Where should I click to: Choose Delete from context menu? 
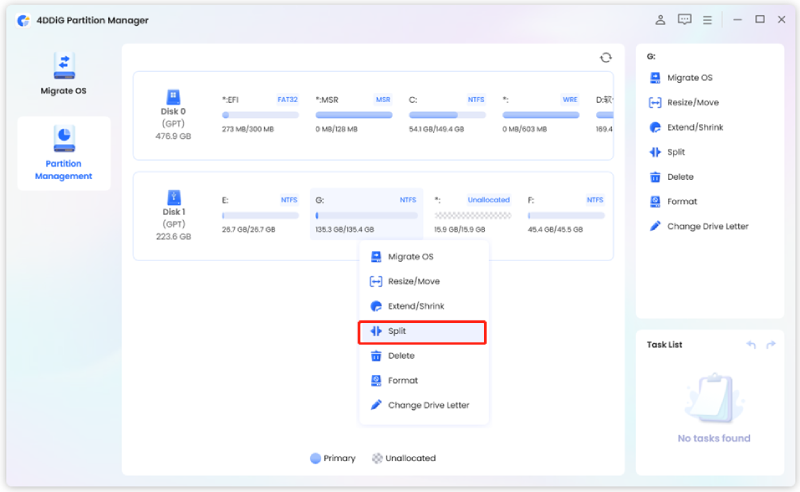423,356
